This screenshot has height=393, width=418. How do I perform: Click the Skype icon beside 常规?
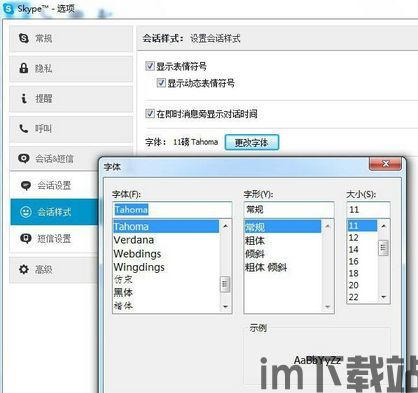[x=24, y=38]
